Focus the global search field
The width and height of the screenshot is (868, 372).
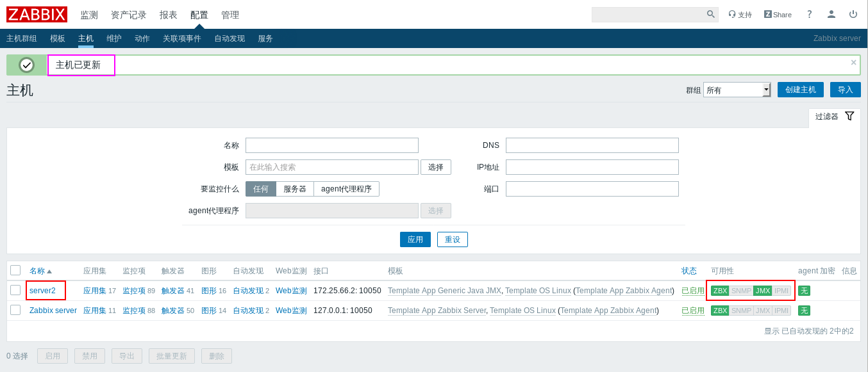[x=649, y=14]
